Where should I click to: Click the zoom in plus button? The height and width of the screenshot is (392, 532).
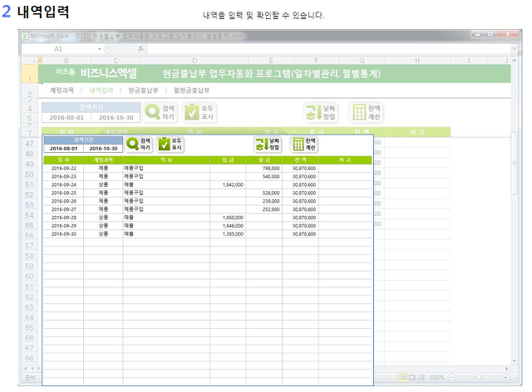pos(505,377)
